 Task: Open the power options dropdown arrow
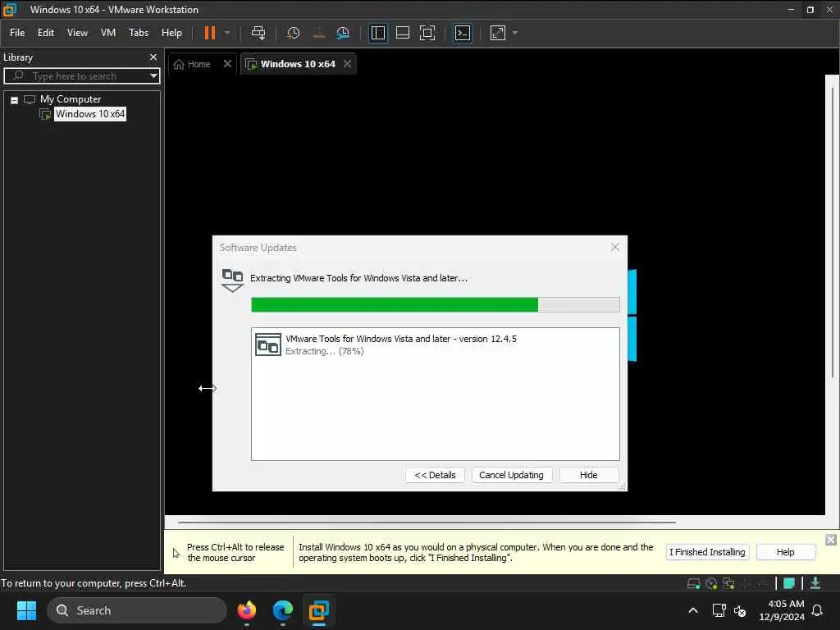tap(227, 33)
